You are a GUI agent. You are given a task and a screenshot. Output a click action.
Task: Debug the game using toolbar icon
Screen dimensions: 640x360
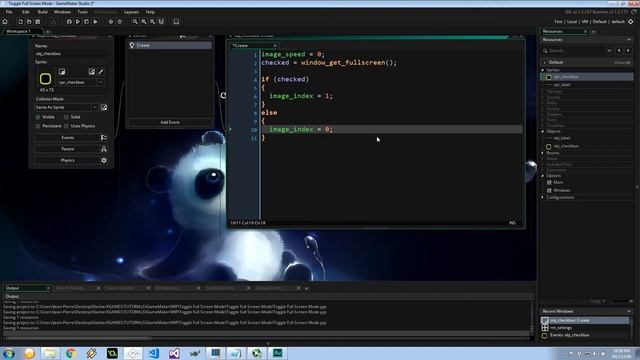coord(69,22)
